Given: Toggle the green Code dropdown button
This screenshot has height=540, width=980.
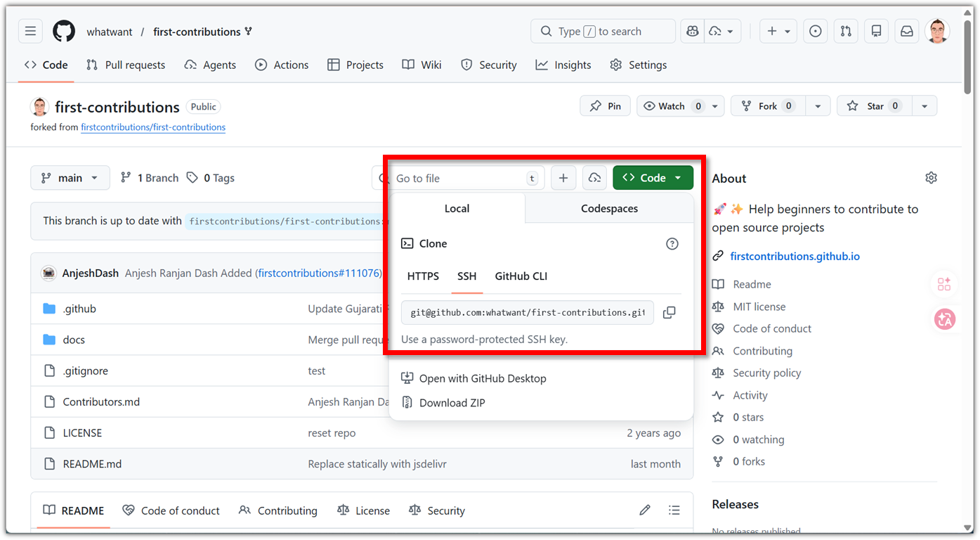Looking at the screenshot, I should point(653,178).
